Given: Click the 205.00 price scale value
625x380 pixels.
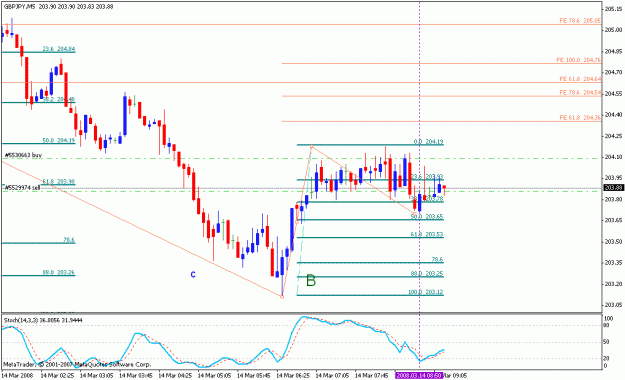Looking at the screenshot, I should click(613, 30).
